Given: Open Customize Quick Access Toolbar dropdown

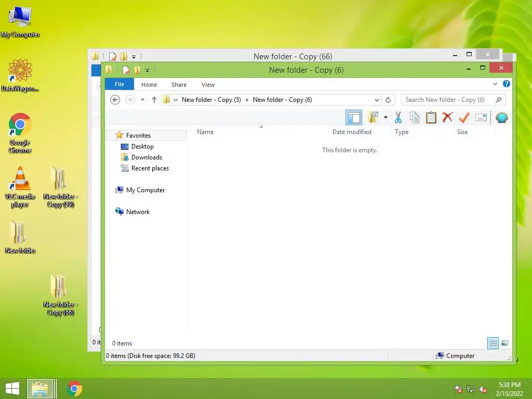Looking at the screenshot, I should click(x=147, y=70).
